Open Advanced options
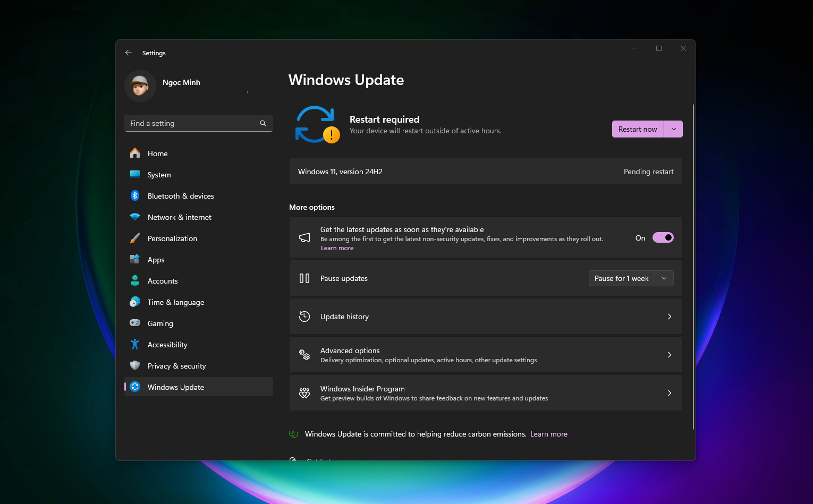The height and width of the screenshot is (504, 813). tap(486, 355)
